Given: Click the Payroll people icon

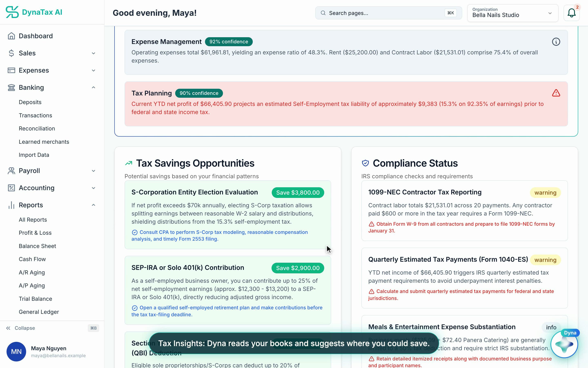Looking at the screenshot, I should (11, 171).
